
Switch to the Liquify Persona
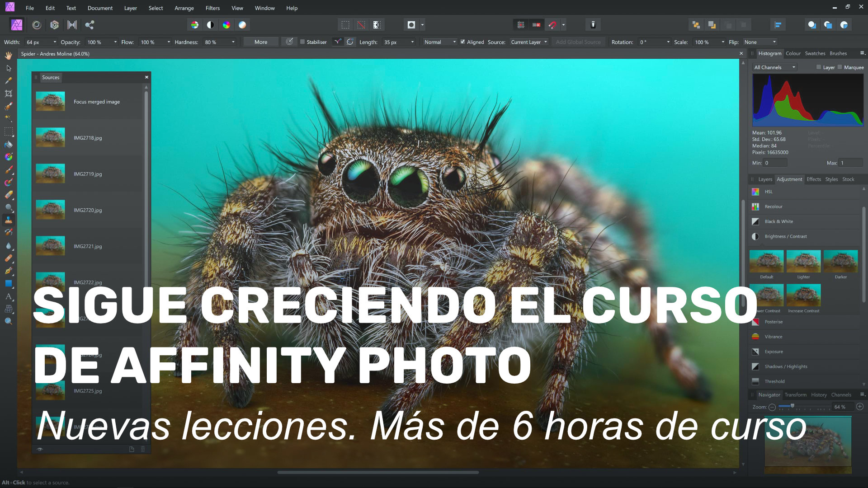coord(37,25)
